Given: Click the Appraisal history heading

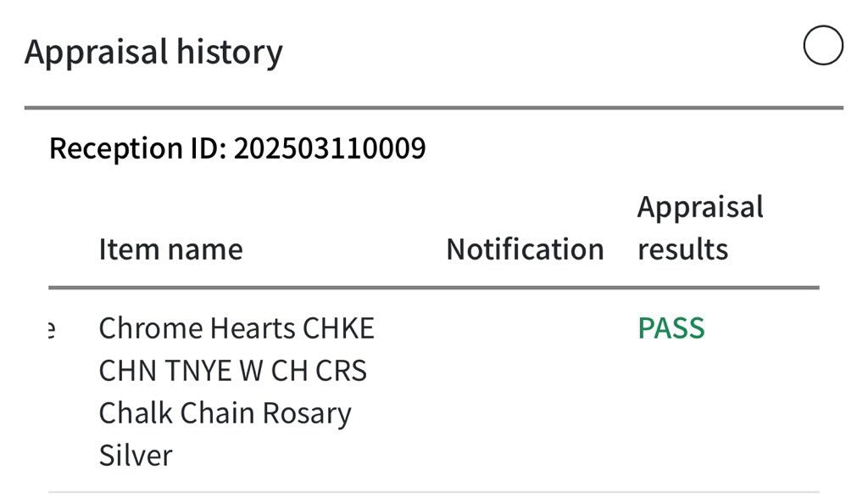Looking at the screenshot, I should point(153,51).
